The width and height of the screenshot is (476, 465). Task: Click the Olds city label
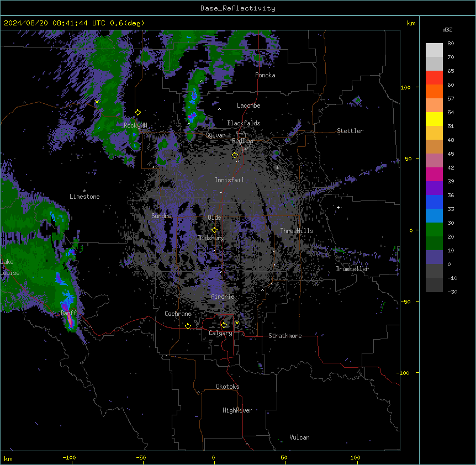click(x=214, y=218)
